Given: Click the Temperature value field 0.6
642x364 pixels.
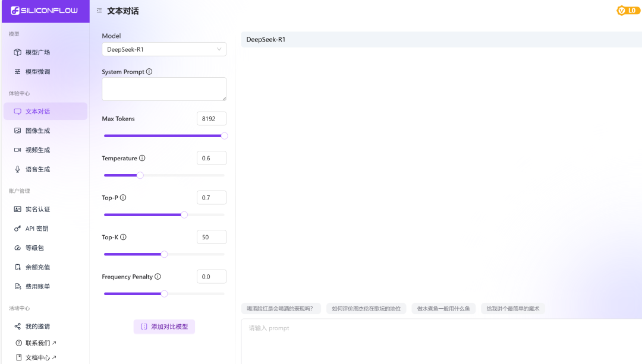Looking at the screenshot, I should [x=212, y=158].
